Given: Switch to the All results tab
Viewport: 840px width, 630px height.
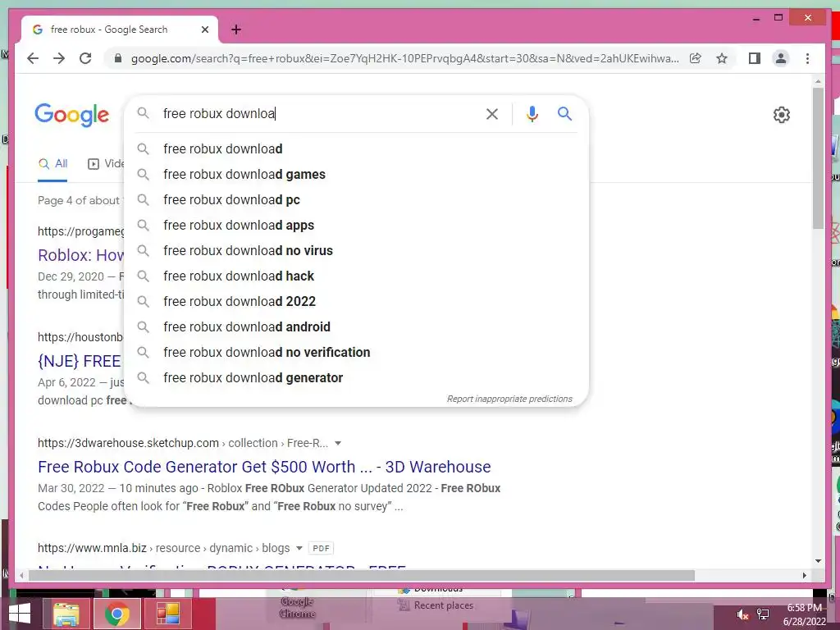Looking at the screenshot, I should point(52,164).
